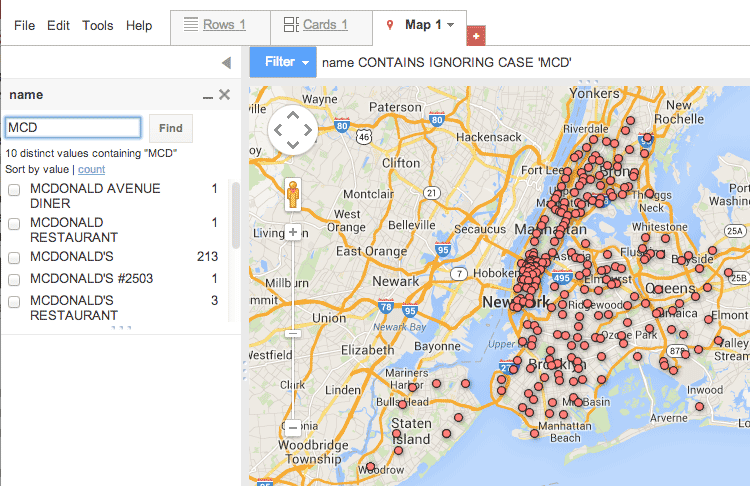
Task: Open the File menu
Action: [x=24, y=25]
